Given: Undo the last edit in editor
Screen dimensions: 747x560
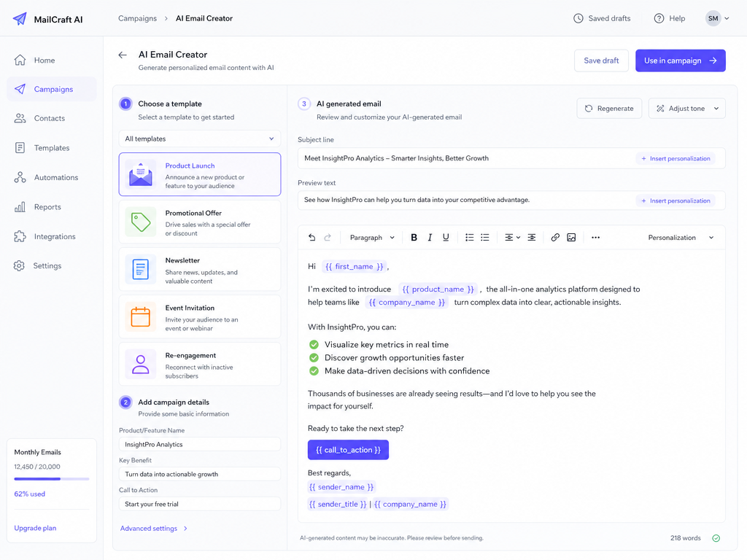Looking at the screenshot, I should [312, 237].
